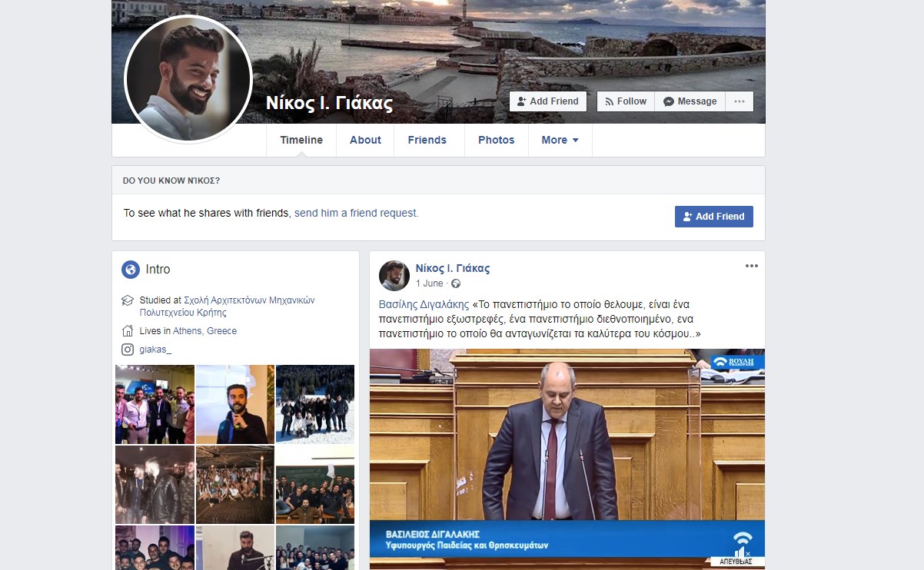
Task: Click the house icon beside Lives in
Action: point(128,331)
